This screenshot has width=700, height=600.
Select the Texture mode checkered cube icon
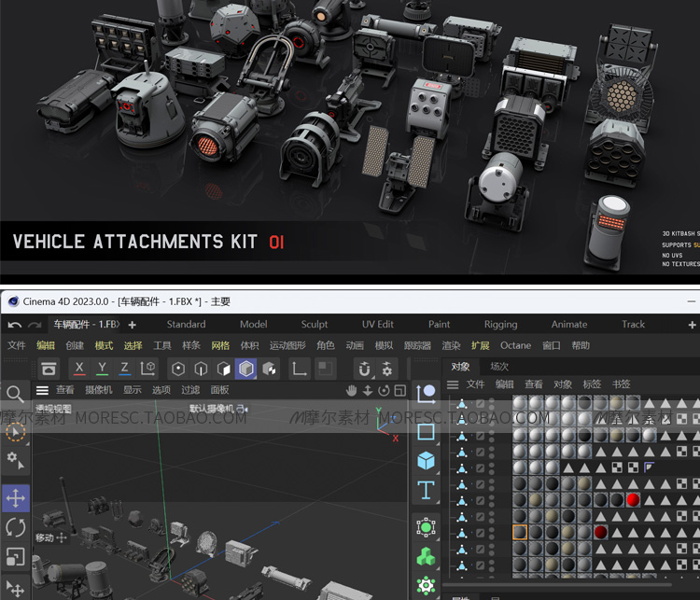click(x=269, y=369)
